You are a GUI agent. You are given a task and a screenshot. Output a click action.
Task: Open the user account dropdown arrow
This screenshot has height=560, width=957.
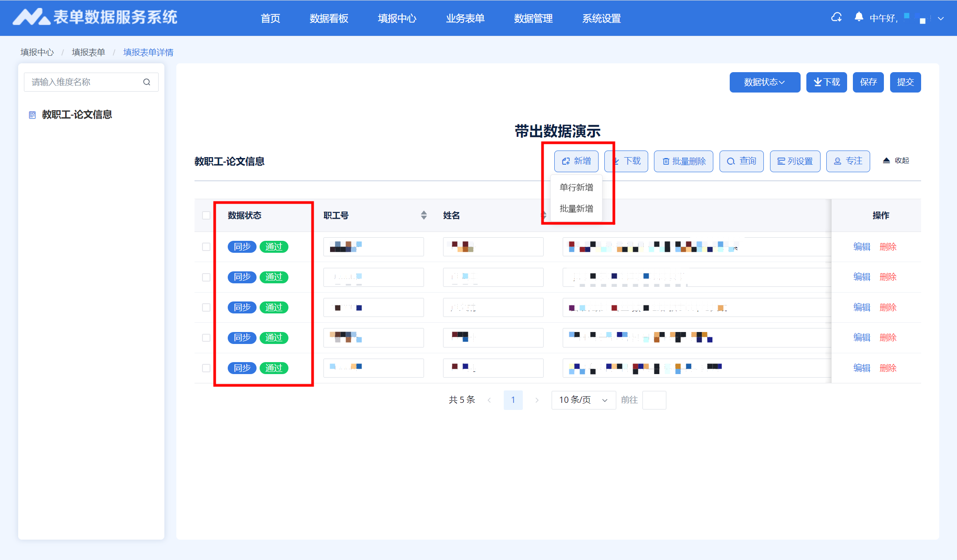tap(941, 19)
